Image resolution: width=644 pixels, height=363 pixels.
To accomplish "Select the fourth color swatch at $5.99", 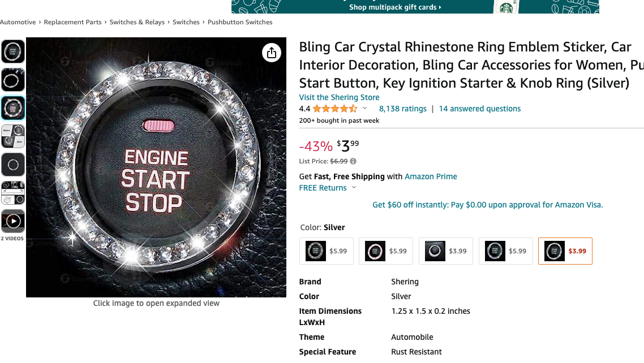I will 506,251.
